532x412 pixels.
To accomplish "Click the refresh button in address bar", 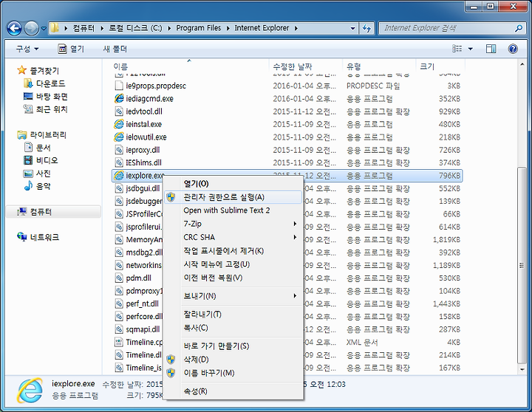I will pyautogui.click(x=366, y=29).
